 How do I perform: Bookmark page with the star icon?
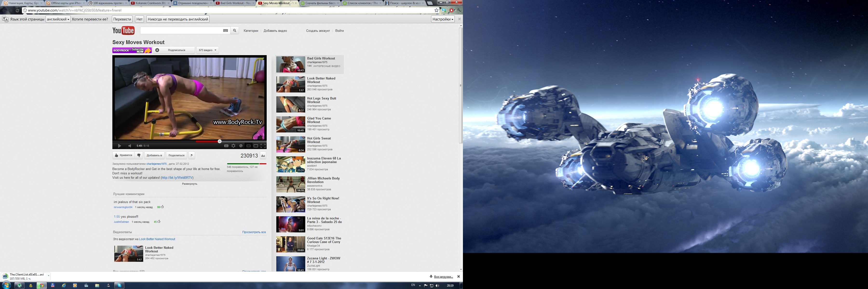[436, 10]
